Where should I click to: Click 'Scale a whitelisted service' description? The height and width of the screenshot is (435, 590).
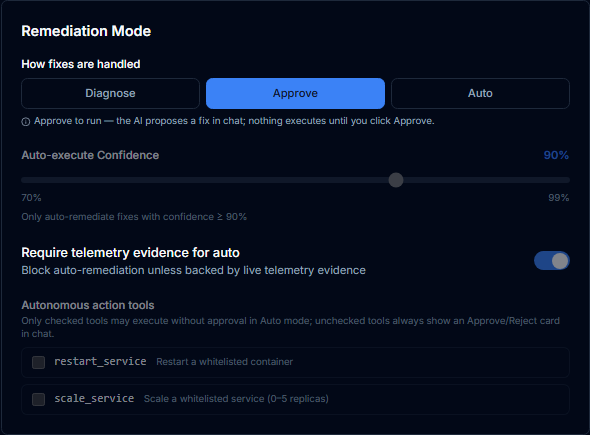point(236,398)
